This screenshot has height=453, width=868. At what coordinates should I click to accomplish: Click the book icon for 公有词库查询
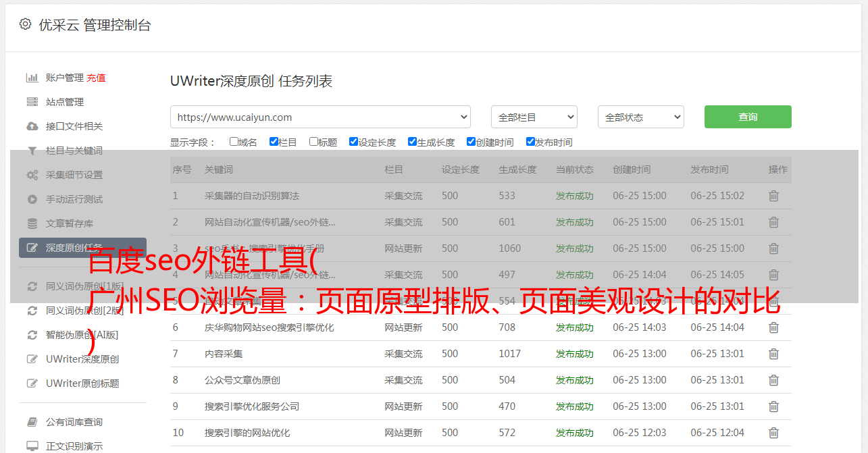point(32,422)
